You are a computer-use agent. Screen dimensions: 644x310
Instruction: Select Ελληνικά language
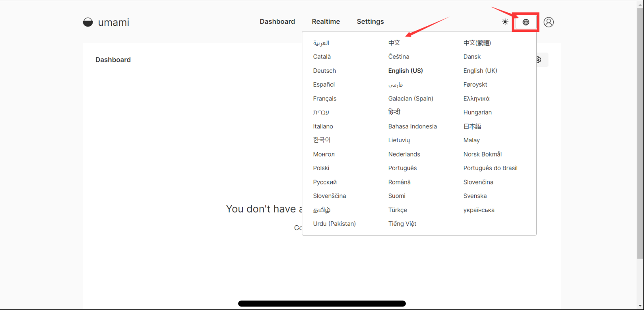coord(476,99)
